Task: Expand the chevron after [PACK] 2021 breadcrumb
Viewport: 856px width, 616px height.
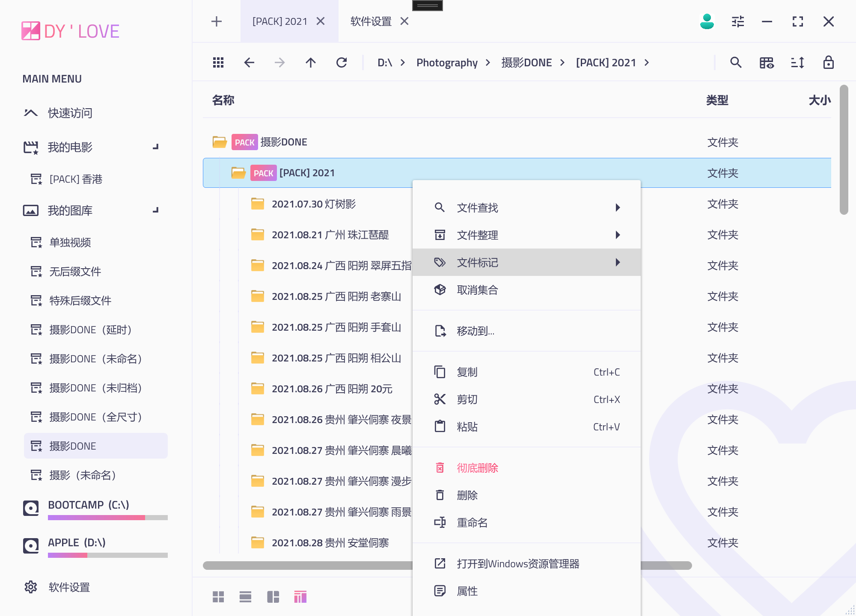Action: [x=647, y=63]
